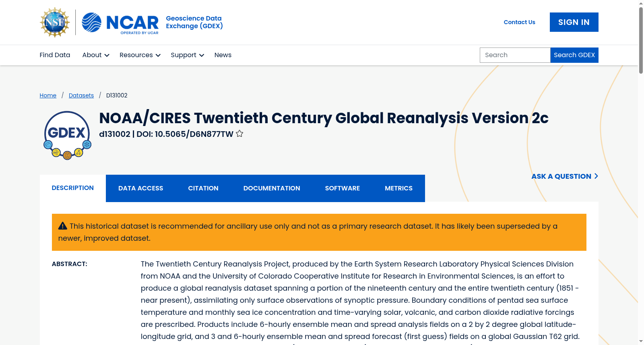Screen dimensions: 644x345
Task: View the Metrics tab
Action: point(399,188)
